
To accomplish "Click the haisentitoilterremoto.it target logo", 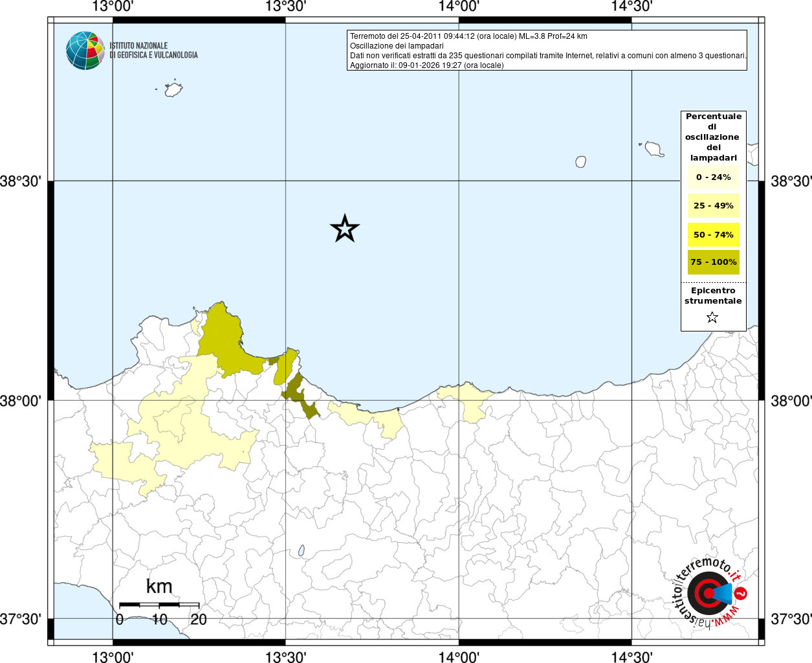I will pyautogui.click(x=708, y=593).
